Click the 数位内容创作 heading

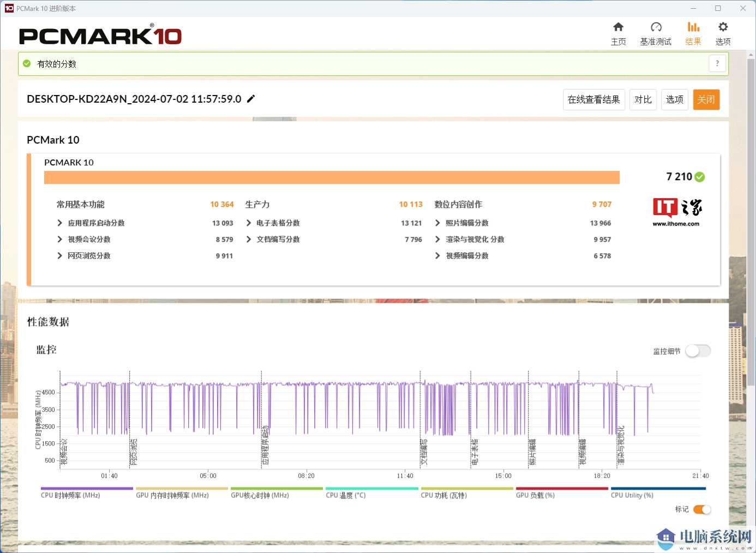[x=458, y=204]
